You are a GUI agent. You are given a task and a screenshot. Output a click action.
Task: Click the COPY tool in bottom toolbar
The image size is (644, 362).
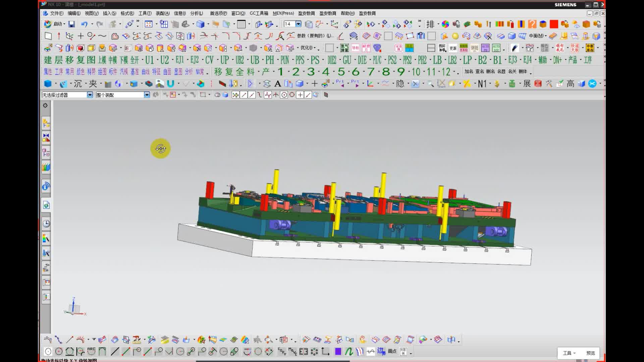[282, 352]
